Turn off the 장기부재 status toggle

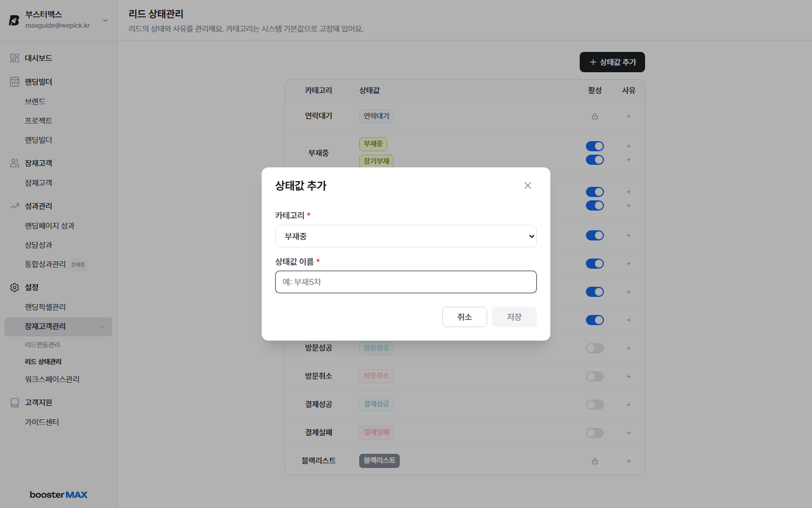pyautogui.click(x=595, y=160)
